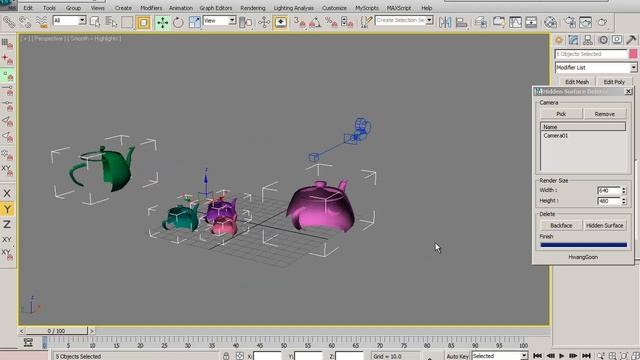Click the Unlink Selection tool
The image size is (640, 360).
tap(24, 22)
